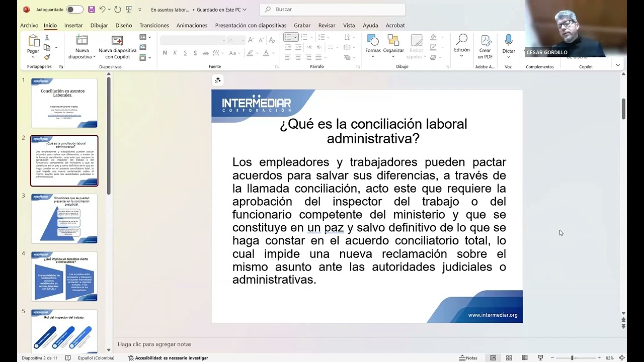Viewport: 644px width, 362px height.
Task: Open the Organizar arrange menu
Action: pos(393,46)
